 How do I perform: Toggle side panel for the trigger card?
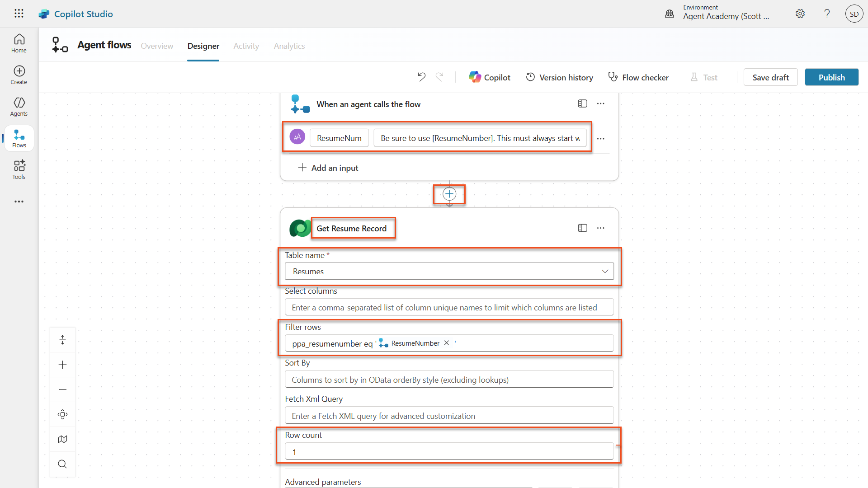tap(582, 104)
